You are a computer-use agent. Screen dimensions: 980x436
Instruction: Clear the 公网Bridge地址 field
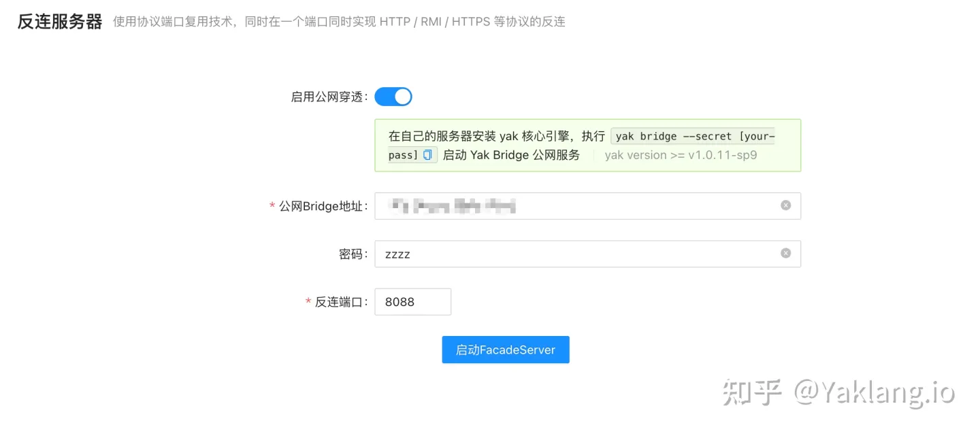[x=785, y=205]
